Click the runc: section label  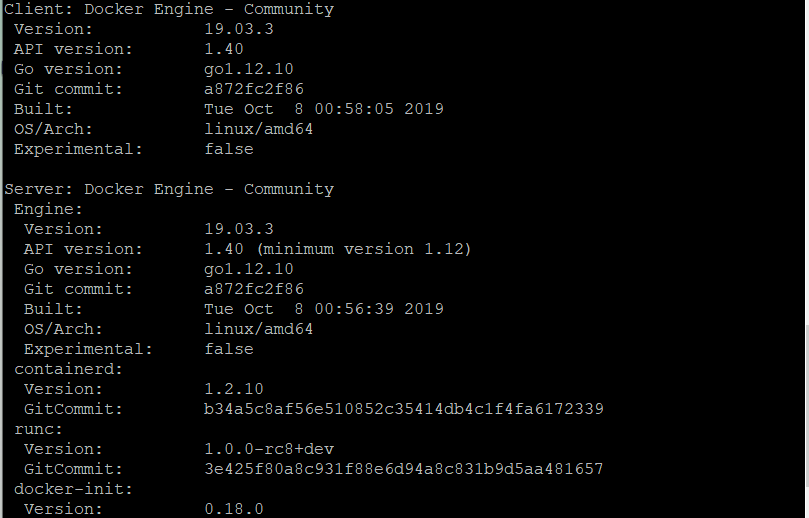(38, 429)
